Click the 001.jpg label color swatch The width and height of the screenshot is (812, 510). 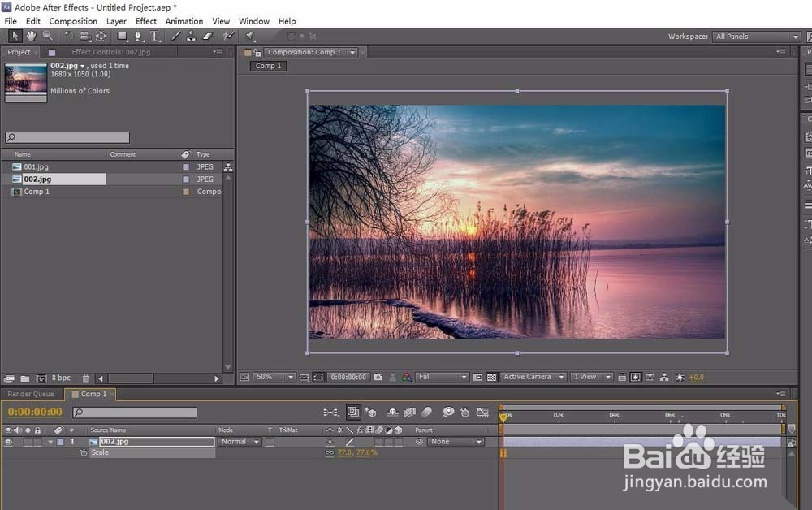[186, 166]
